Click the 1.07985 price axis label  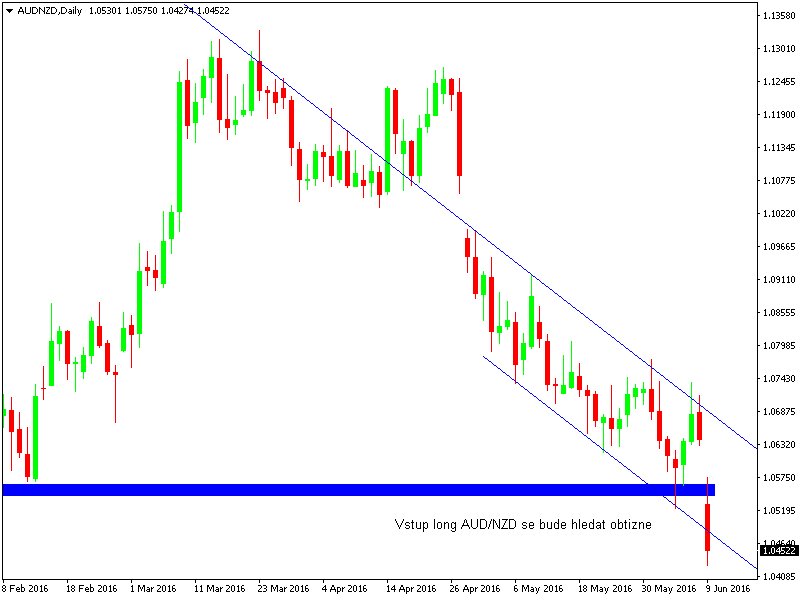779,345
